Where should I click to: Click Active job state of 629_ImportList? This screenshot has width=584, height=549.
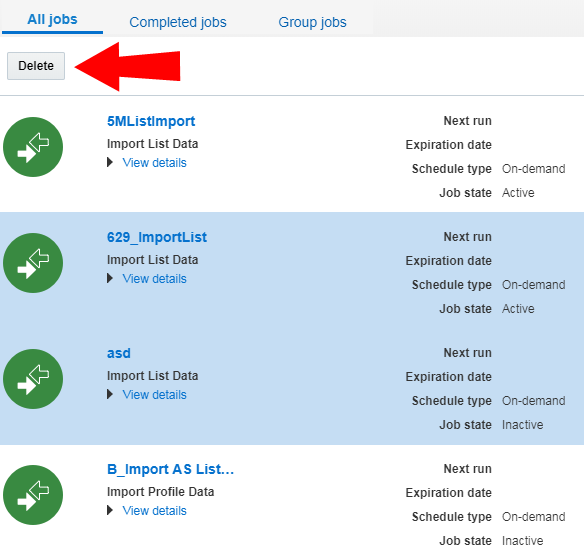click(518, 308)
